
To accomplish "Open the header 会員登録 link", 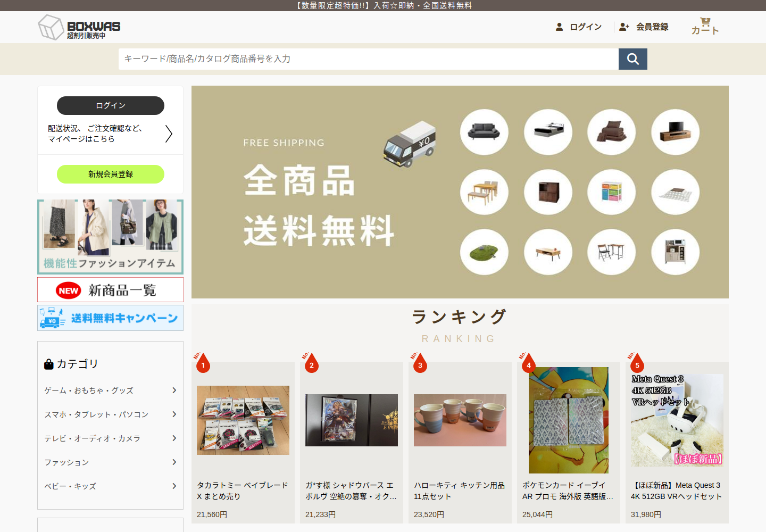I will pyautogui.click(x=652, y=27).
